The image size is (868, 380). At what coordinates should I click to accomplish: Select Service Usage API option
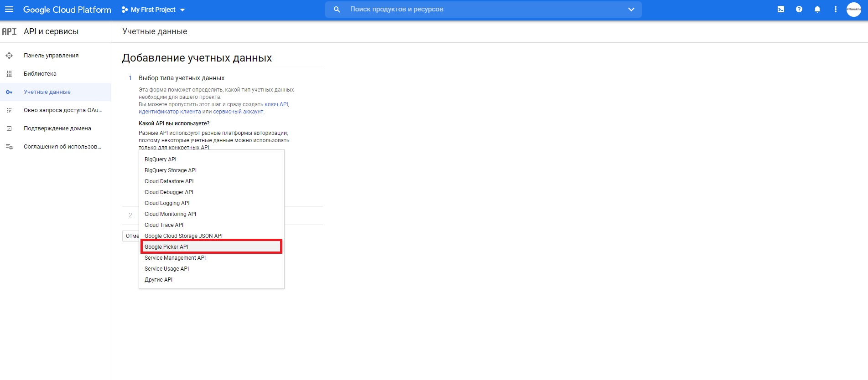coord(212,269)
